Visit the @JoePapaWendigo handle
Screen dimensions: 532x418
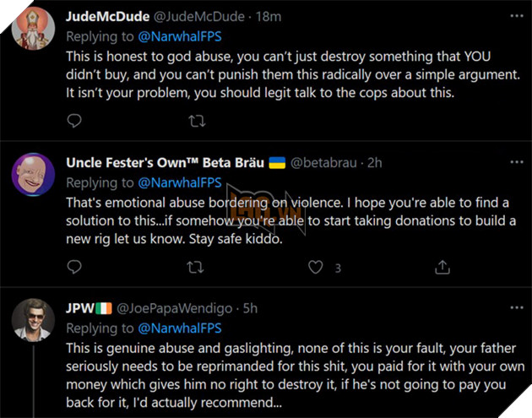point(171,309)
